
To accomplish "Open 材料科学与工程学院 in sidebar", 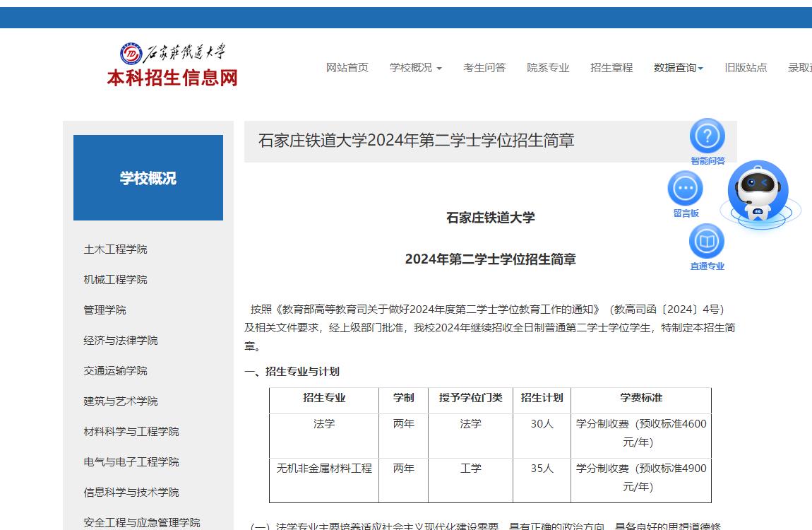I will pyautogui.click(x=131, y=432).
